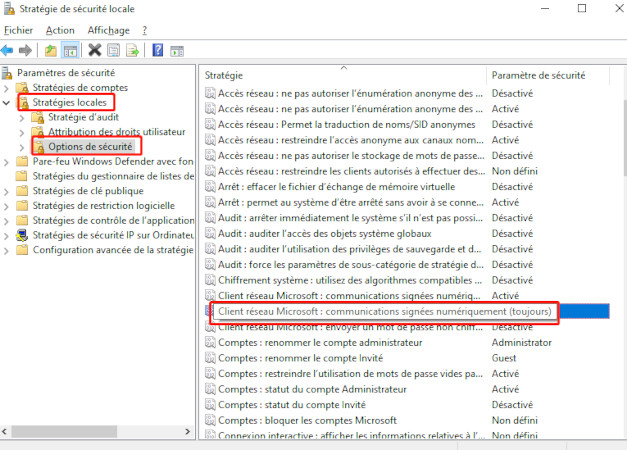The width and height of the screenshot is (627, 450).
Task: Select Stratégies locales in the tree
Action: 70,102
